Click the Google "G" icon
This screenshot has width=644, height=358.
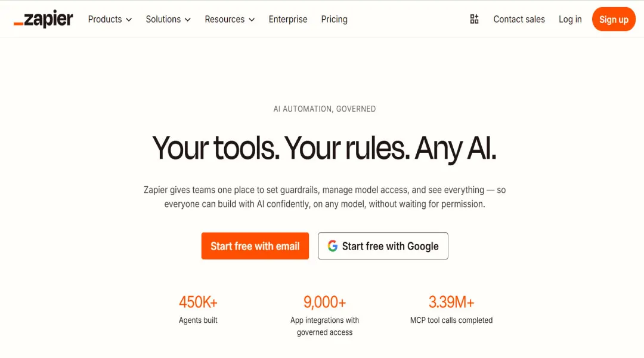tap(332, 245)
